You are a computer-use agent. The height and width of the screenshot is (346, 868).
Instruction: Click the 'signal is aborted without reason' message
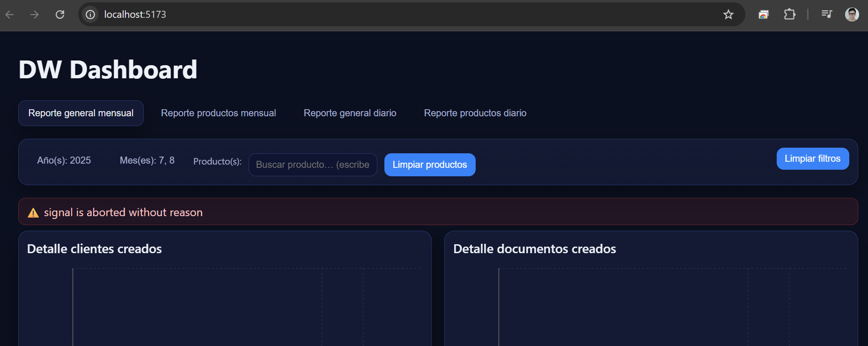click(x=123, y=212)
